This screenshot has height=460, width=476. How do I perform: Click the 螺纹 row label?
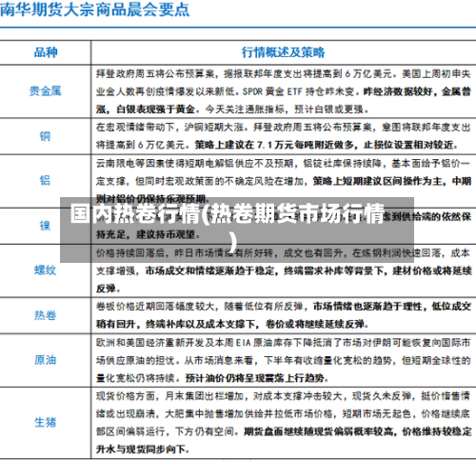pyautogui.click(x=46, y=270)
